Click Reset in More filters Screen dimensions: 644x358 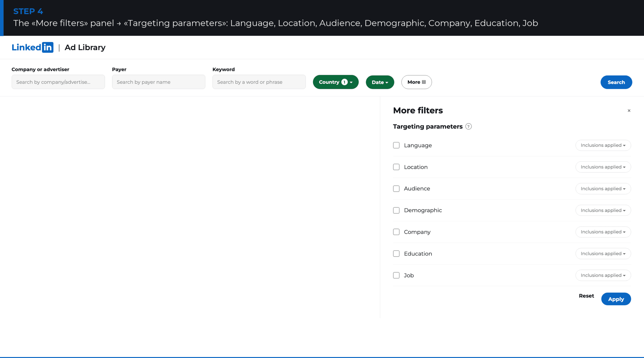click(x=586, y=296)
